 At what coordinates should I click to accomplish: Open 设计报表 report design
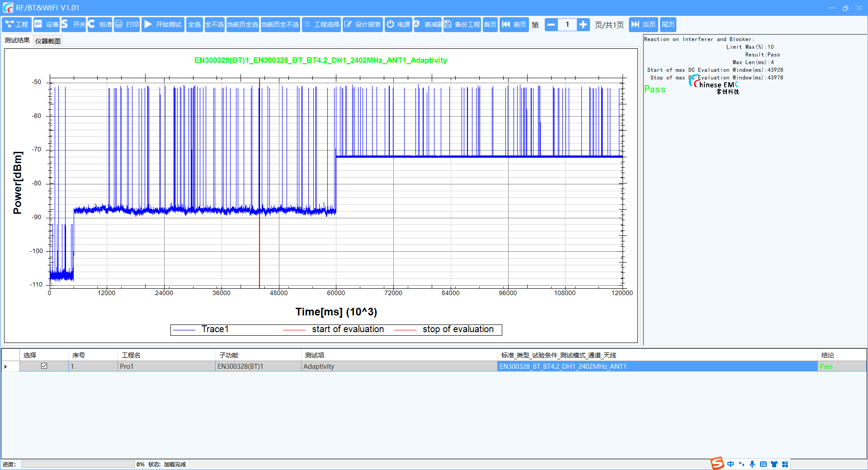coord(363,24)
